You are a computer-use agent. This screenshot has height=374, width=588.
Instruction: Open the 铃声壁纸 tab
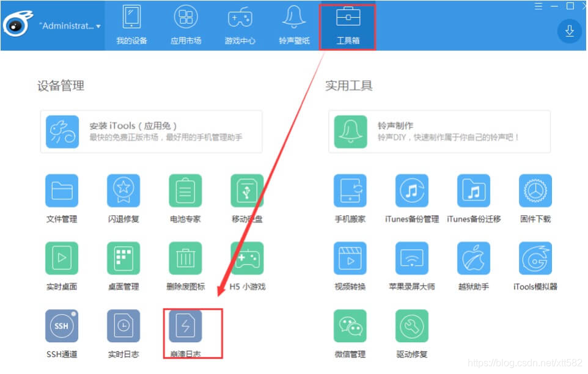click(295, 25)
